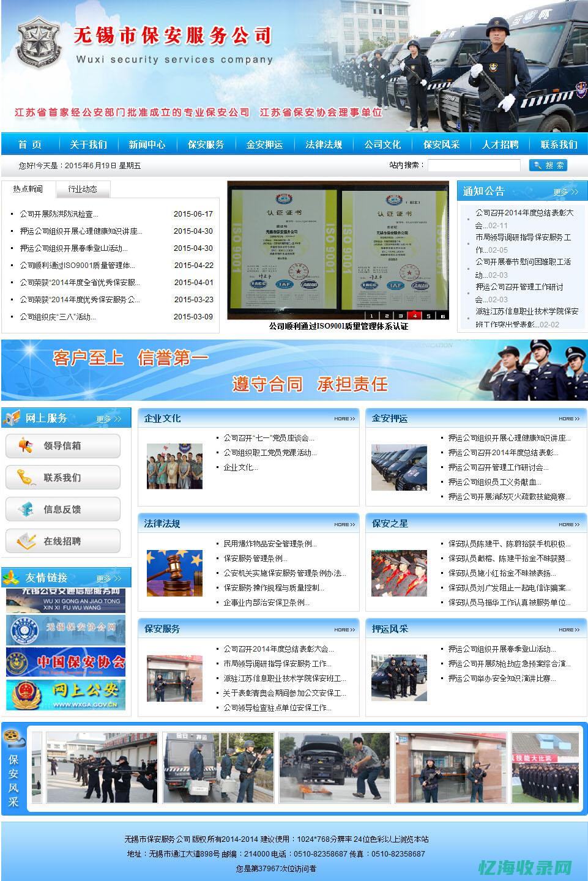The height and width of the screenshot is (881, 588).
Task: Click the 信息反馈 feedback icon
Action: click(x=26, y=509)
